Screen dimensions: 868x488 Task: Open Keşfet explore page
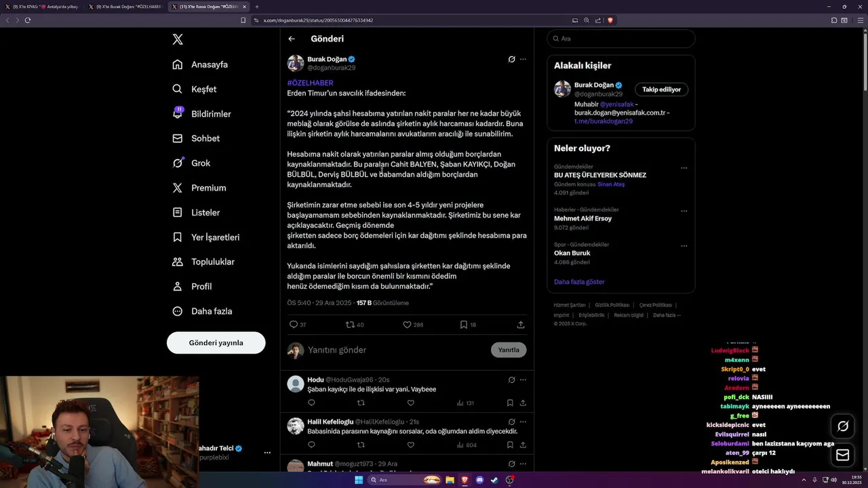[195, 89]
